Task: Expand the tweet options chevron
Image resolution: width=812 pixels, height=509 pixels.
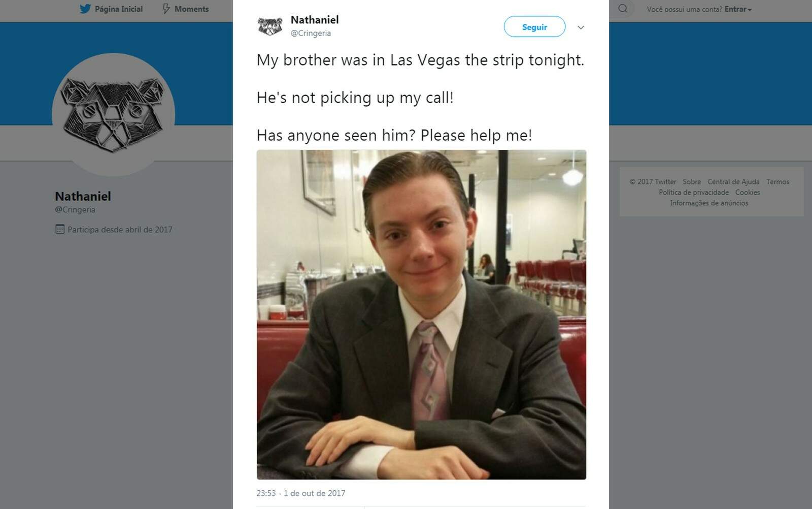Action: pos(581,27)
